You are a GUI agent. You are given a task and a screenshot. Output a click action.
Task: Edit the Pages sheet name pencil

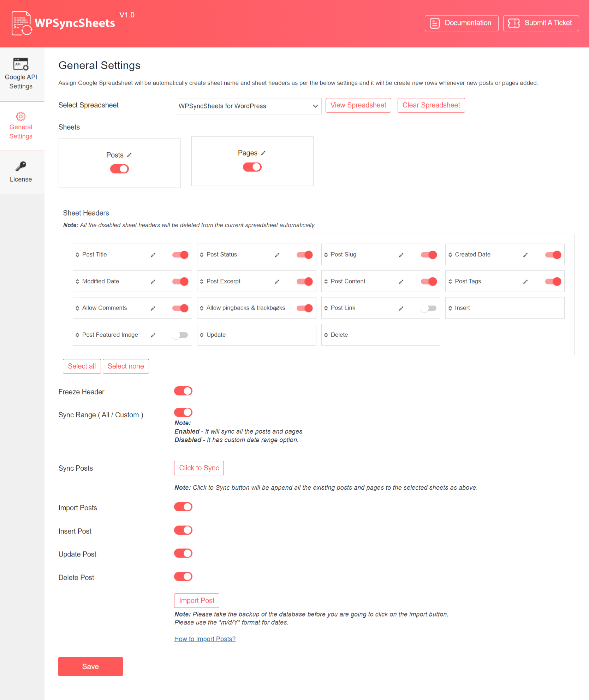[x=263, y=153]
